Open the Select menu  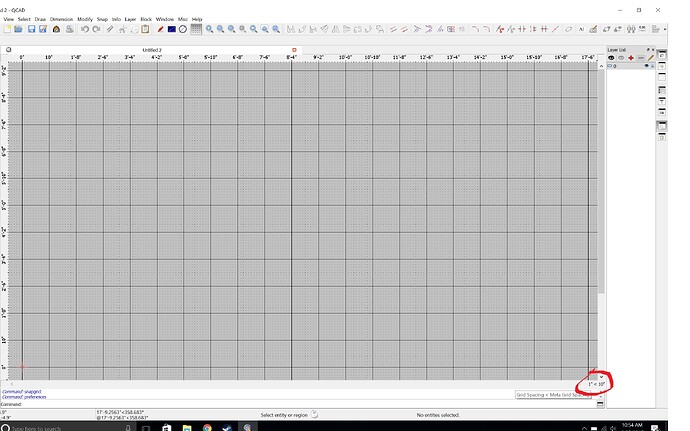tap(24, 19)
